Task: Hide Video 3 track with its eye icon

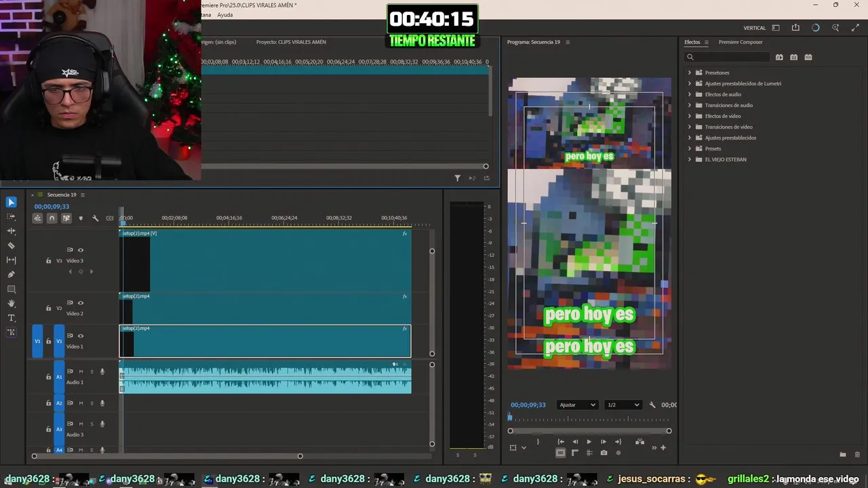Action: (81, 250)
